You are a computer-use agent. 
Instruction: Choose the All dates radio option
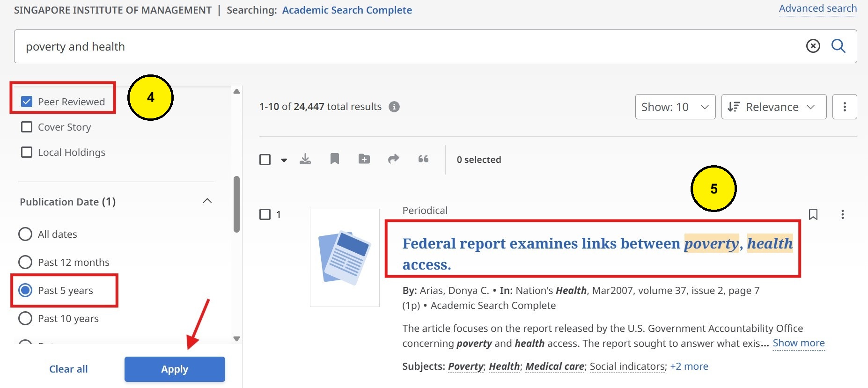tap(25, 234)
